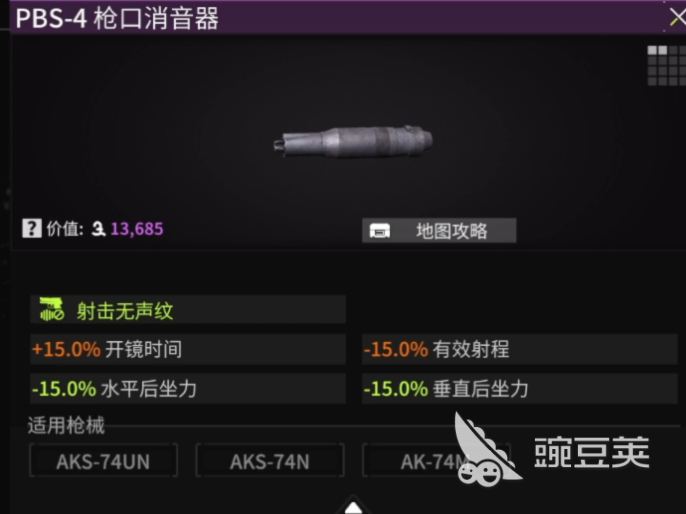This screenshot has width=686, height=514.
Task: Expand panel with bottom white arrow
Action: pyautogui.click(x=353, y=505)
